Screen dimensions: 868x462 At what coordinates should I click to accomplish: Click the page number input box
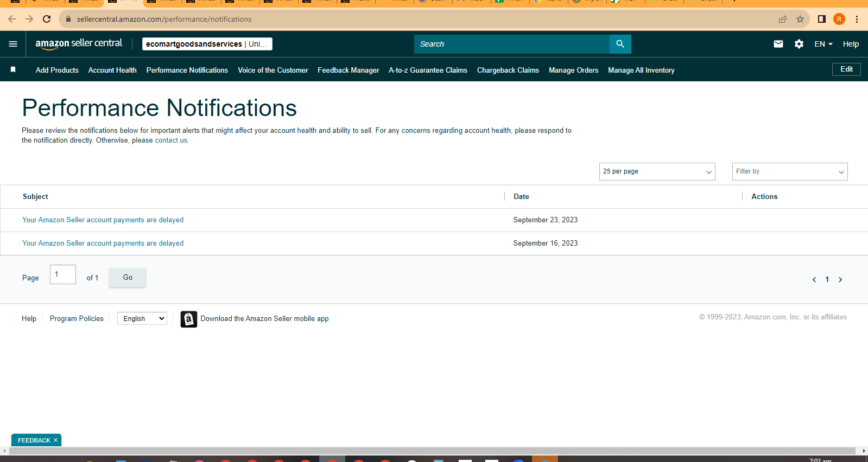click(x=63, y=274)
